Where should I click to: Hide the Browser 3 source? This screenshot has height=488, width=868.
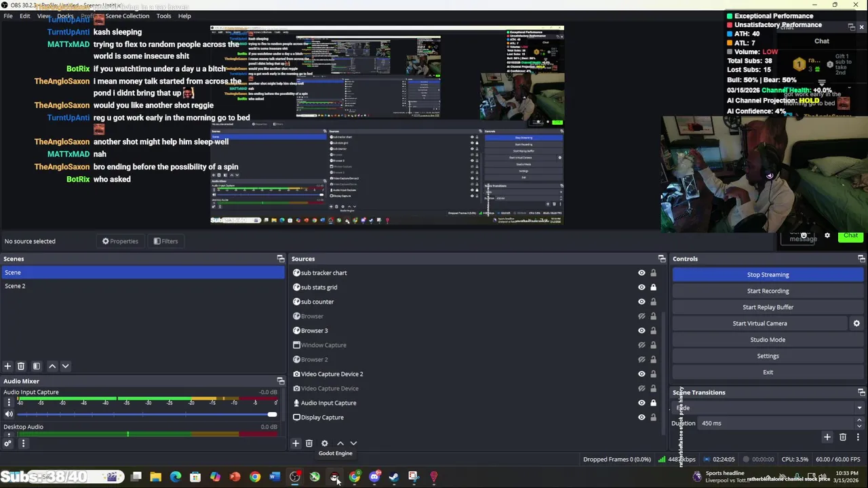coord(642,331)
